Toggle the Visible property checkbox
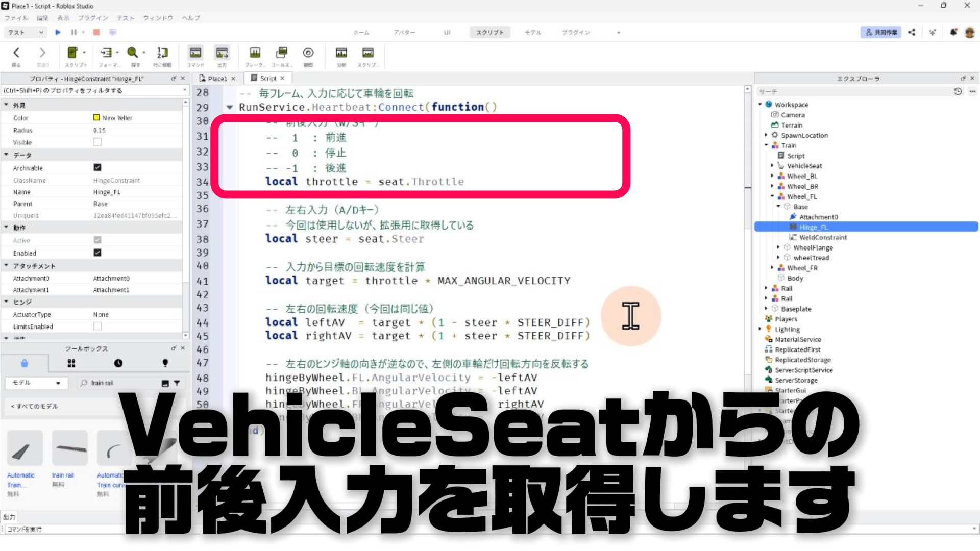The height and width of the screenshot is (551, 980). (x=97, y=142)
